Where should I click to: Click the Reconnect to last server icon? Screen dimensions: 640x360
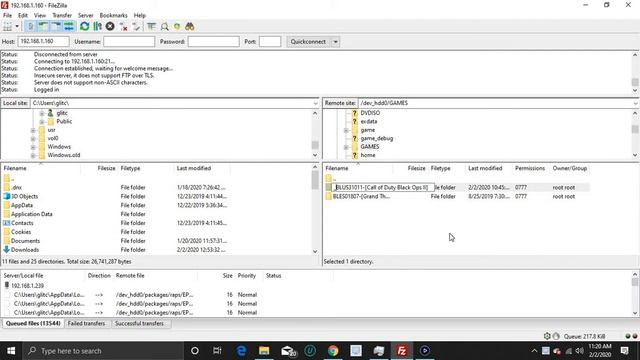click(x=136, y=27)
